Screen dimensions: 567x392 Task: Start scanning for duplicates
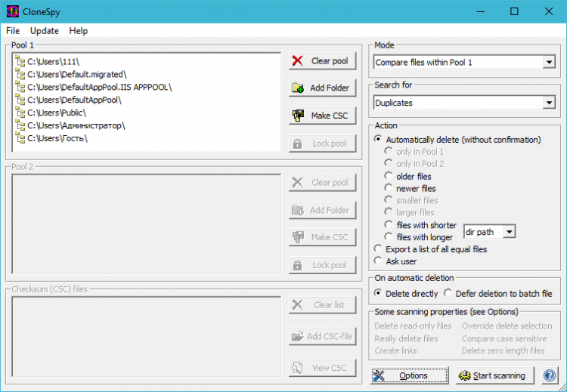click(x=495, y=375)
